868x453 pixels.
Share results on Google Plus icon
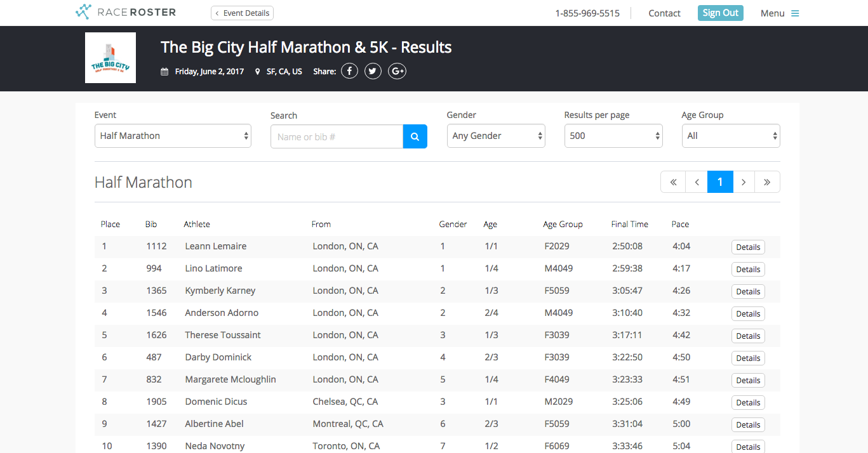tap(397, 71)
